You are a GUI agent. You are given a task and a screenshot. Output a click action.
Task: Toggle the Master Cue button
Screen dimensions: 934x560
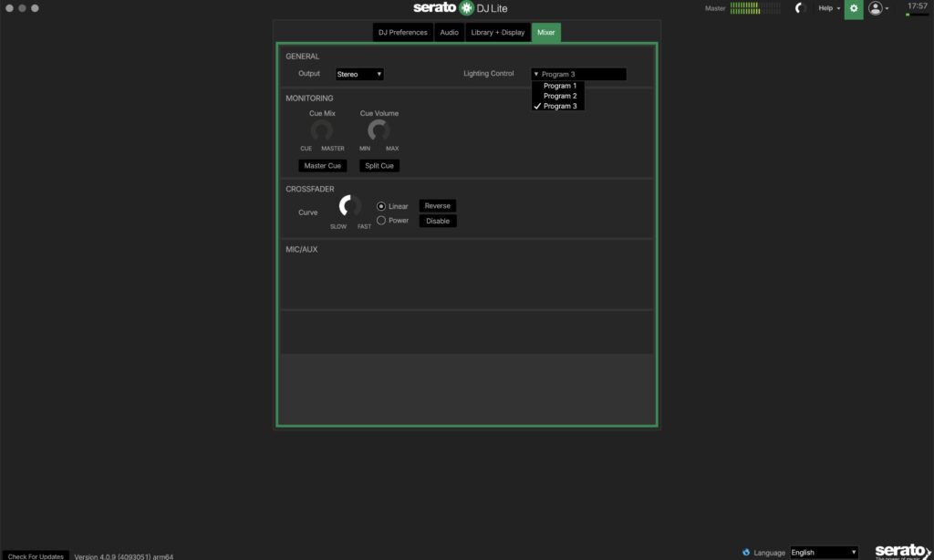point(322,166)
